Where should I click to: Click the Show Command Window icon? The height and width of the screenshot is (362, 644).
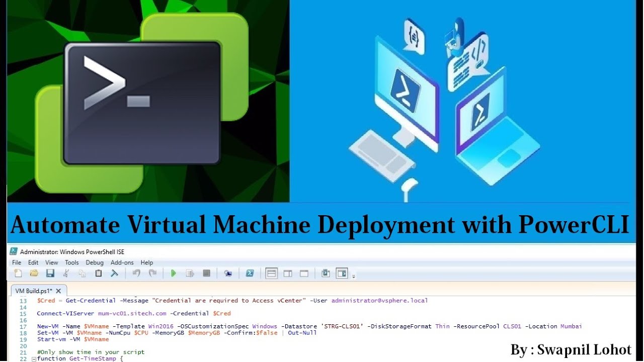(x=326, y=274)
